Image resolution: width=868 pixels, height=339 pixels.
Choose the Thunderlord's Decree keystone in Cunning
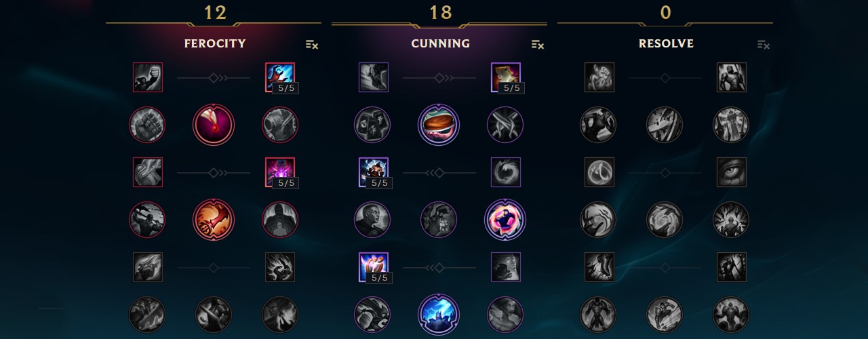coord(439,313)
